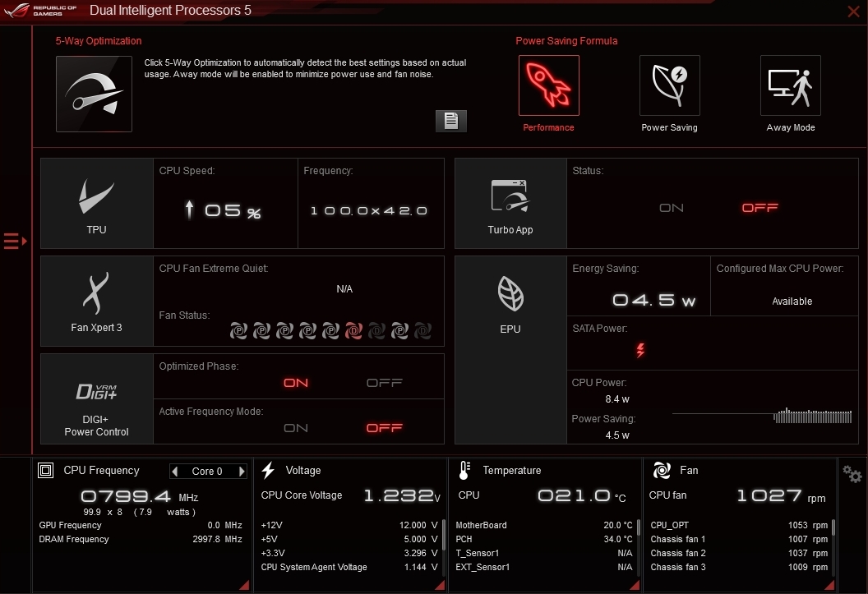868x594 pixels.
Task: Expand CPU Frequency panel corner triangle
Action: pos(244,585)
